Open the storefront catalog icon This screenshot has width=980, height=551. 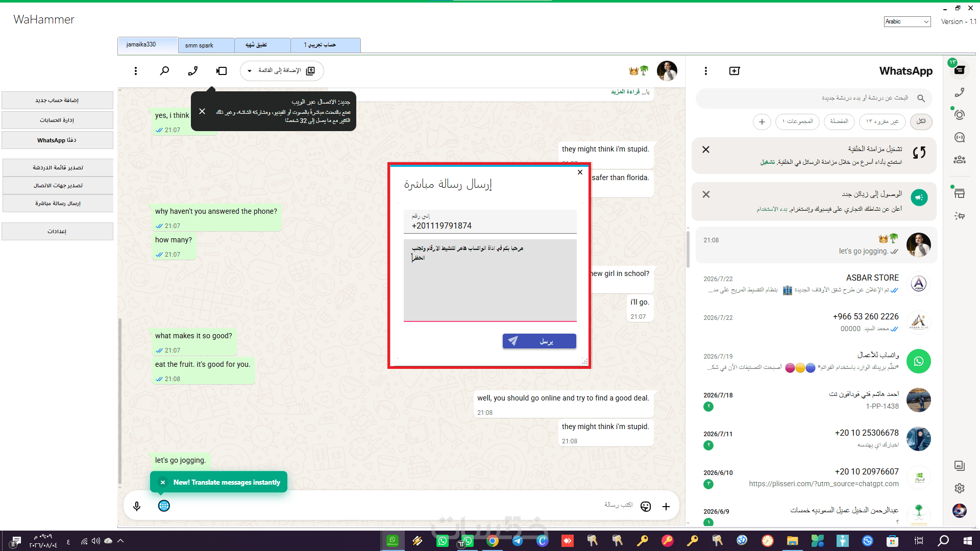coord(960,193)
